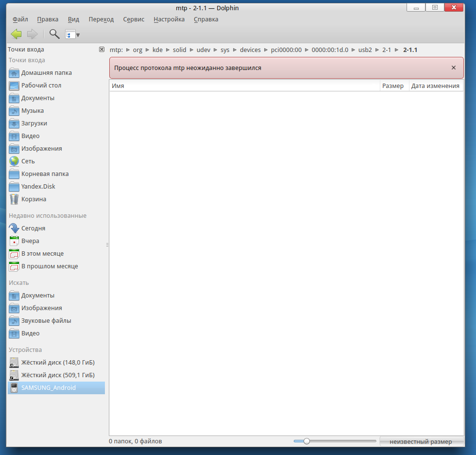The image size is (476, 455).
Task: Search Видео under Искать
Action: click(56, 333)
